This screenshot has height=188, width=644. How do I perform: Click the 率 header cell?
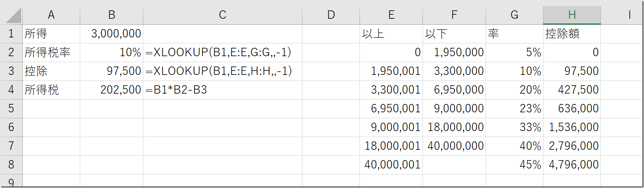click(514, 34)
